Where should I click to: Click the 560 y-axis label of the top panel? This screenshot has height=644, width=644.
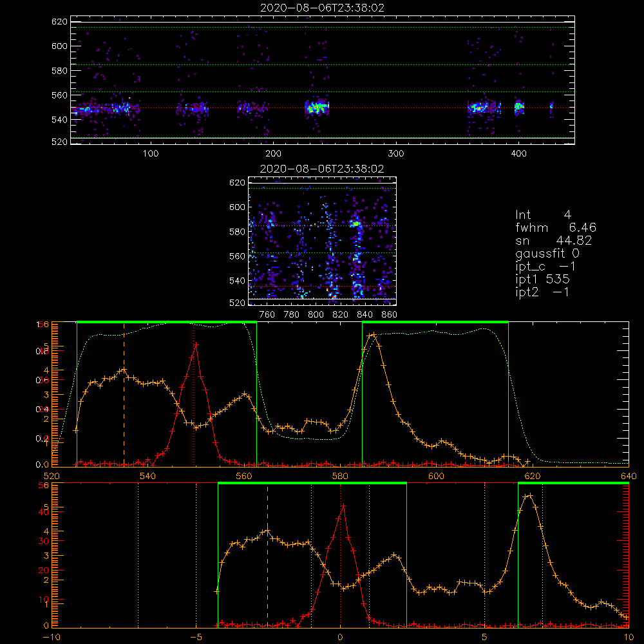tap(59, 95)
